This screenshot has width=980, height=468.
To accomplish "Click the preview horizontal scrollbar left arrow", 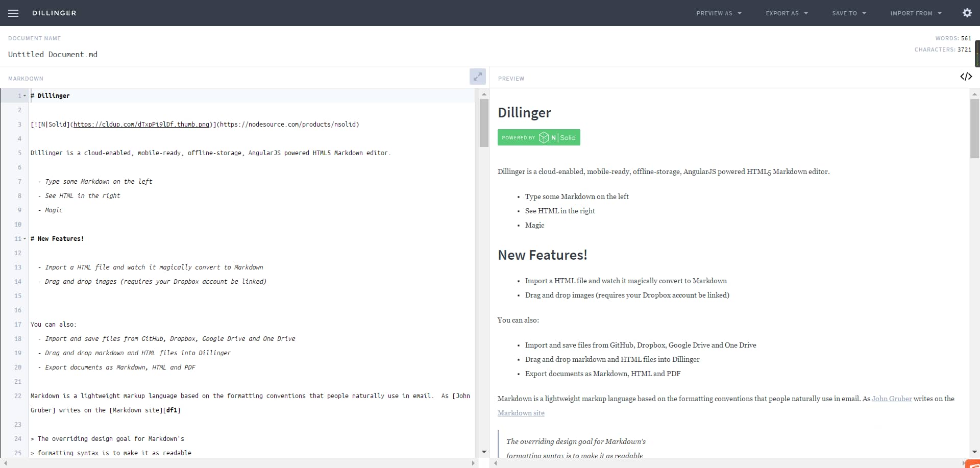I will pyautogui.click(x=496, y=463).
